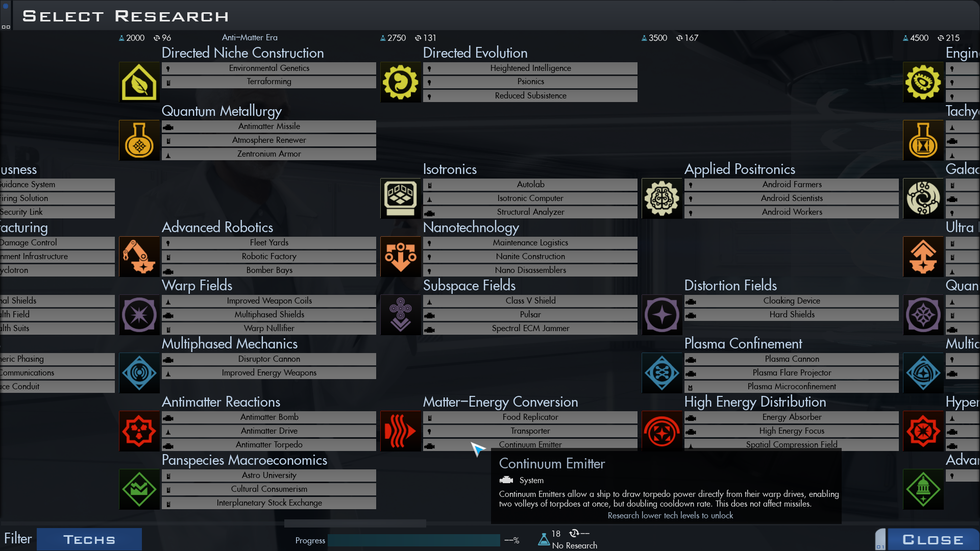This screenshot has width=980, height=551.
Task: Select the Directed Niche Construction leaf icon
Action: click(139, 82)
